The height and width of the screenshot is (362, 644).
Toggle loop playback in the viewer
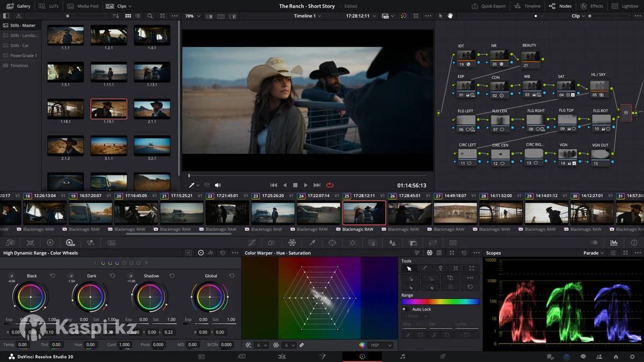(x=330, y=185)
